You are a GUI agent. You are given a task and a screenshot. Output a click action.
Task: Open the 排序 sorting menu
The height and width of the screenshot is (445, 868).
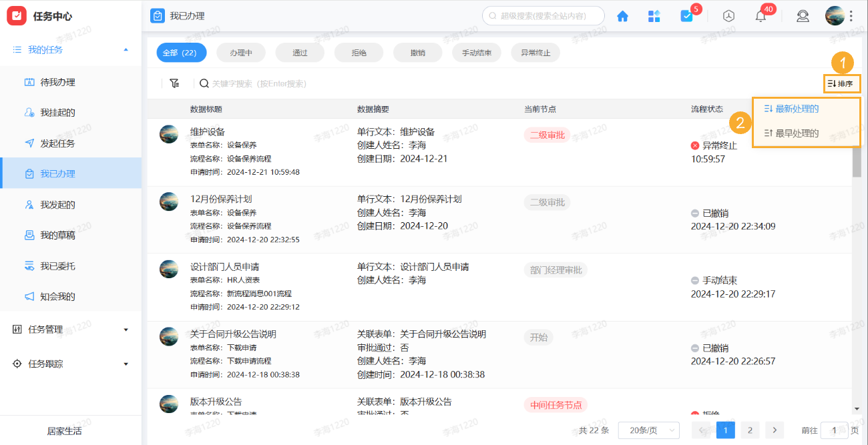coord(841,83)
